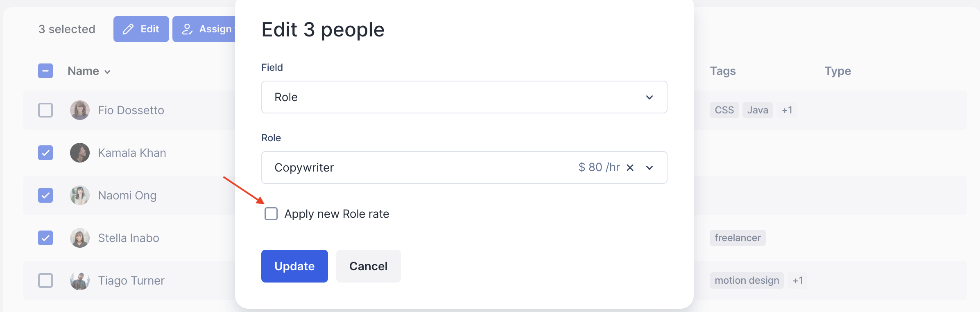Click the Assign person button
The height and width of the screenshot is (312, 980).
[205, 29]
